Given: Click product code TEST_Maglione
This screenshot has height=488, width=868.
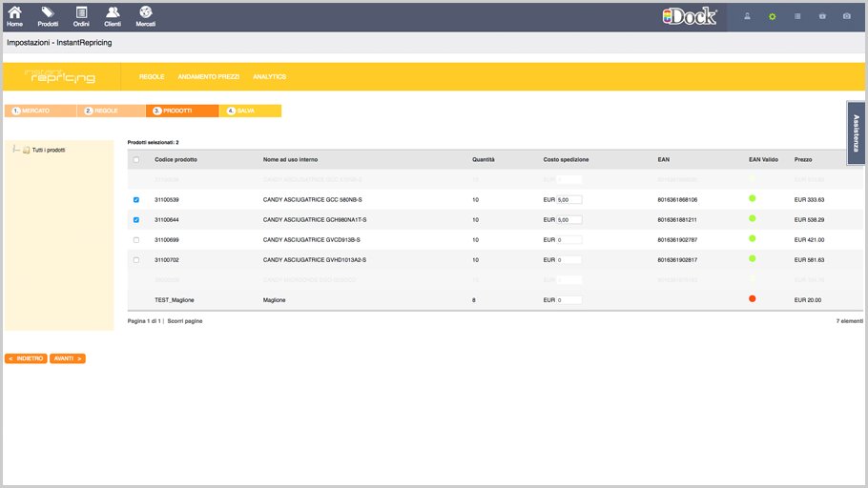Looking at the screenshot, I should tap(175, 300).
